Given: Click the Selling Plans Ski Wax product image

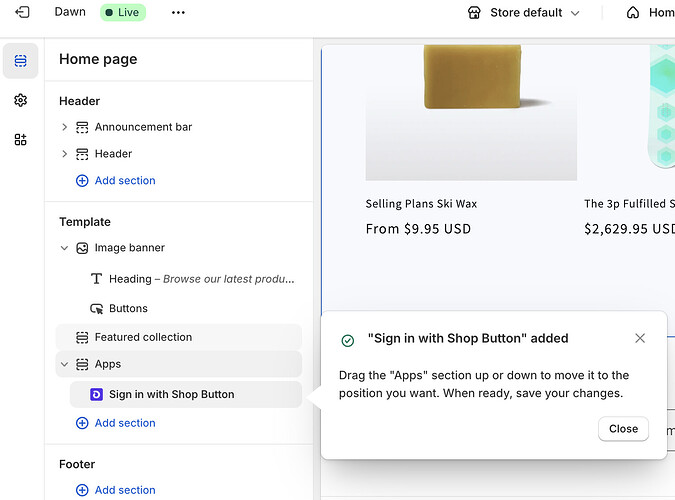Looking at the screenshot, I should click(470, 110).
